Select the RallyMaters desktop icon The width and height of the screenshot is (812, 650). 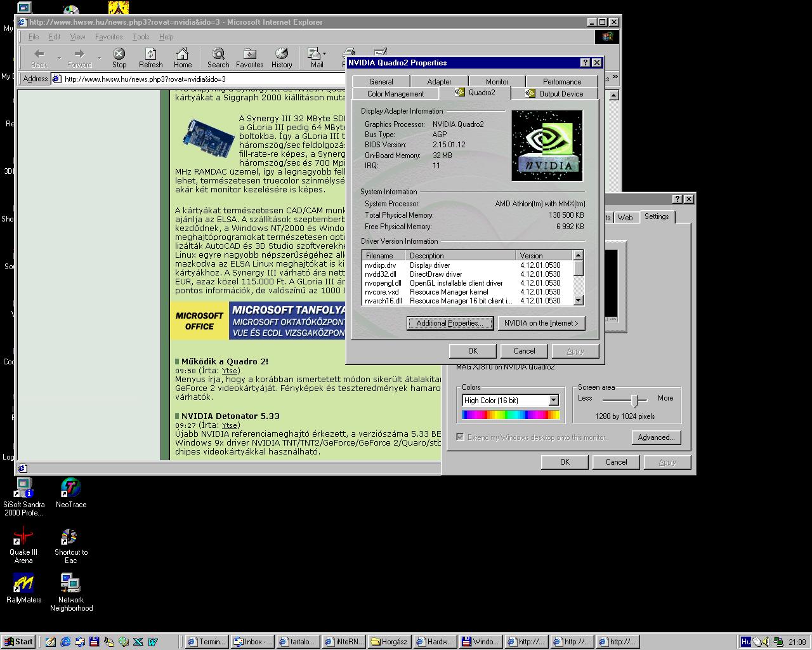tap(23, 588)
